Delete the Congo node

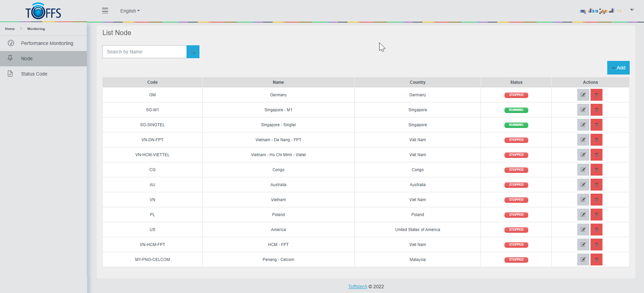pyautogui.click(x=596, y=170)
